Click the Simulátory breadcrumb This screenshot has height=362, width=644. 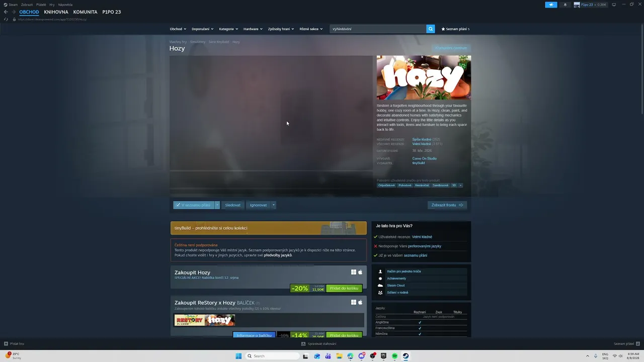click(x=198, y=42)
